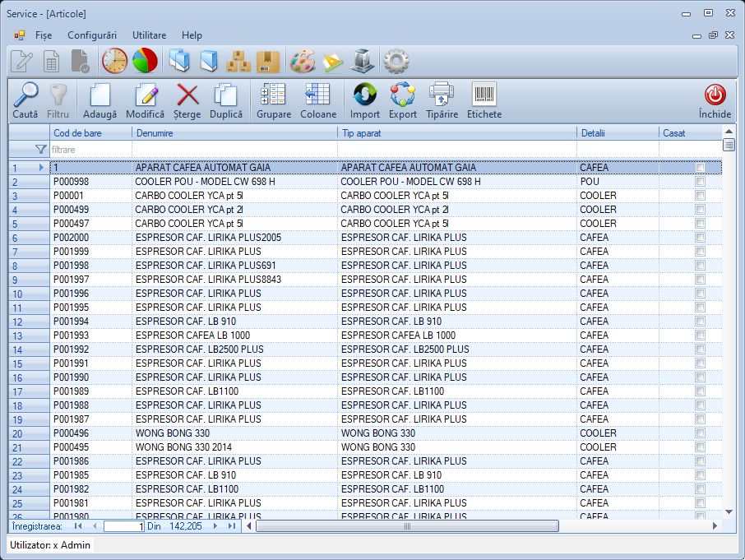Check the Casat box for row P000998
The width and height of the screenshot is (745, 560).
[700, 182]
